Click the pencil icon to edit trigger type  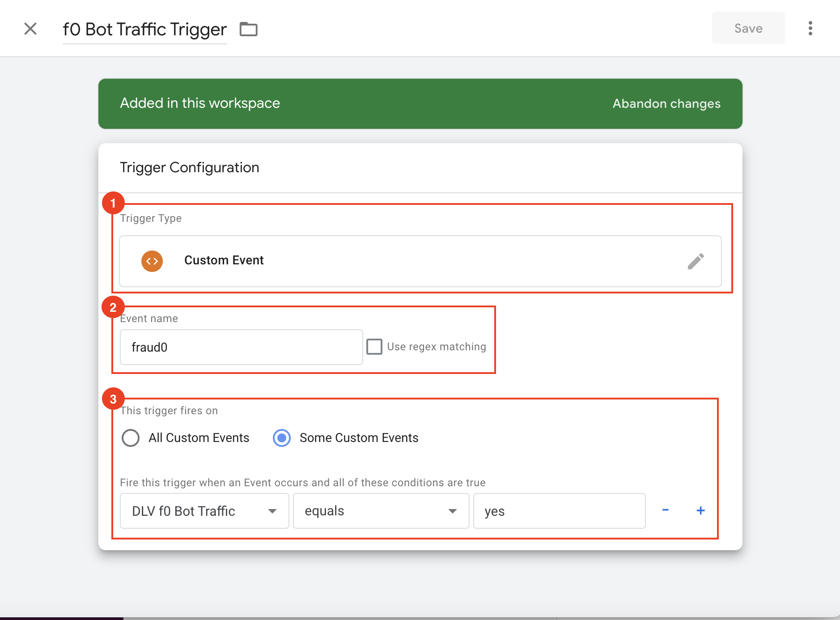(x=696, y=261)
